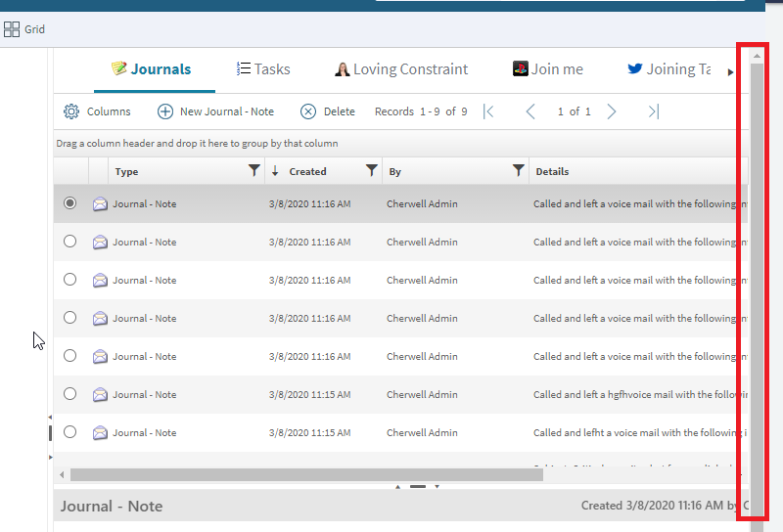
Task: Go to the previous page arrow
Action: pyautogui.click(x=530, y=111)
